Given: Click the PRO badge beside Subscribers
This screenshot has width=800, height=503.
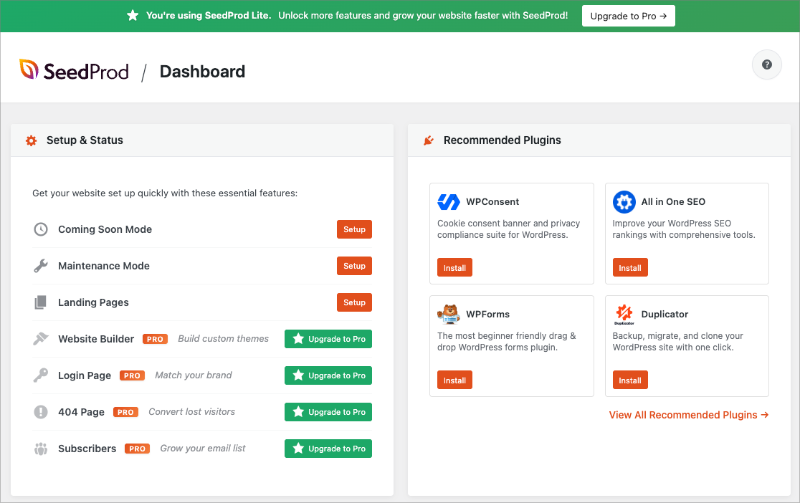Looking at the screenshot, I should (137, 448).
